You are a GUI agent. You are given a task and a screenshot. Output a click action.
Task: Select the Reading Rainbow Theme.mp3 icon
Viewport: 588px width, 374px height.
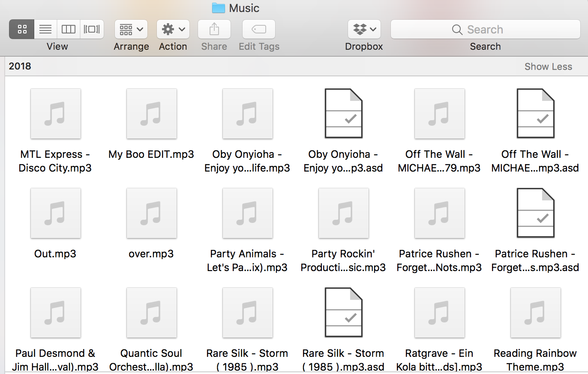point(536,313)
